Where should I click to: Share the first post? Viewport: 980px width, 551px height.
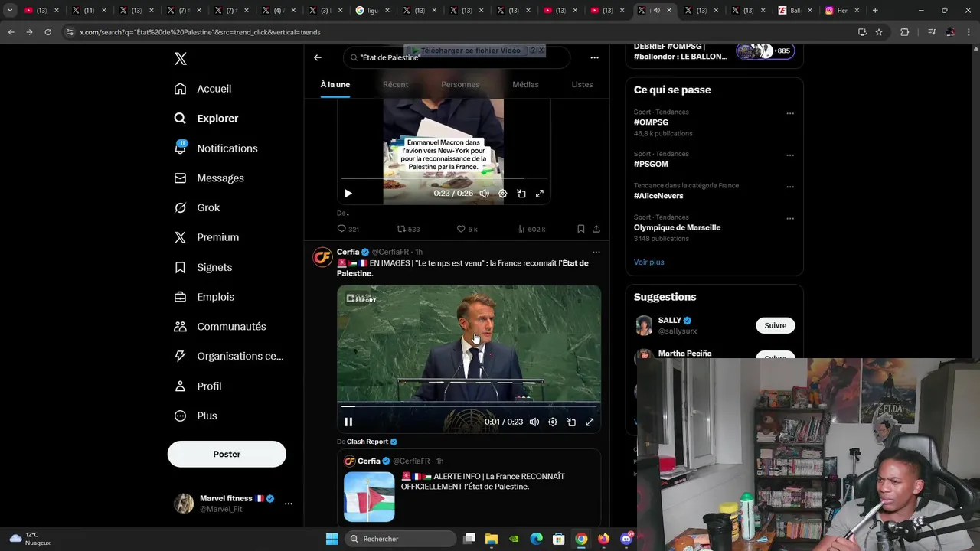click(x=596, y=229)
